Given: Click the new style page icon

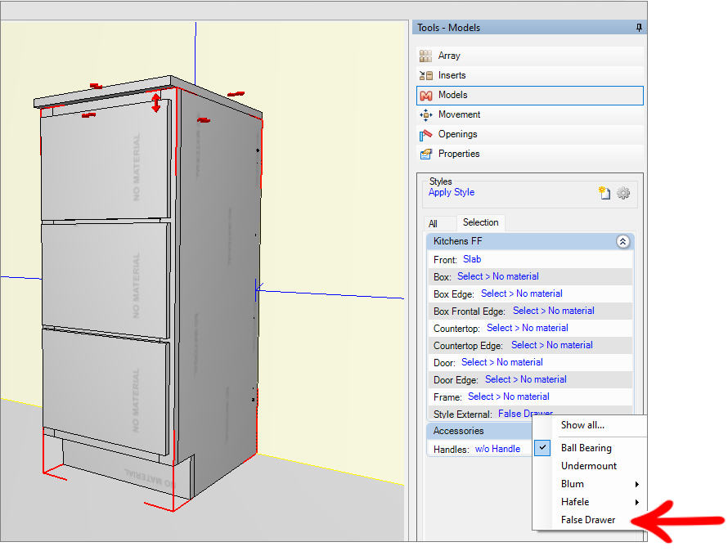Looking at the screenshot, I should point(604,194).
